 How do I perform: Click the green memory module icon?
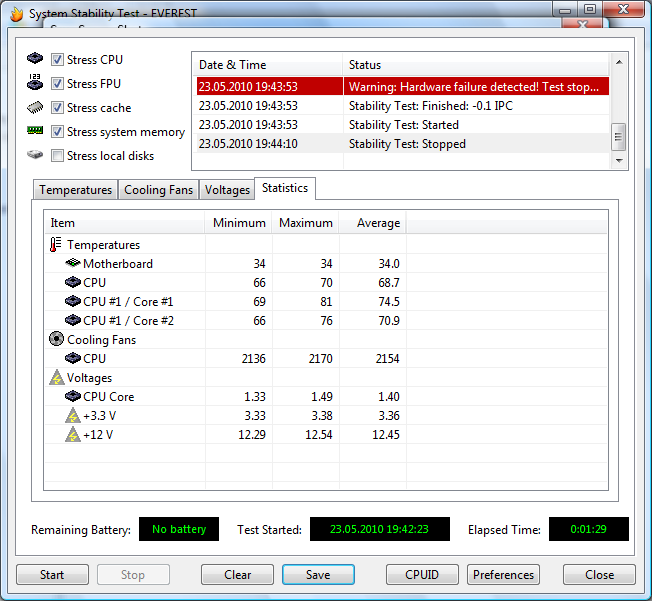pos(35,131)
